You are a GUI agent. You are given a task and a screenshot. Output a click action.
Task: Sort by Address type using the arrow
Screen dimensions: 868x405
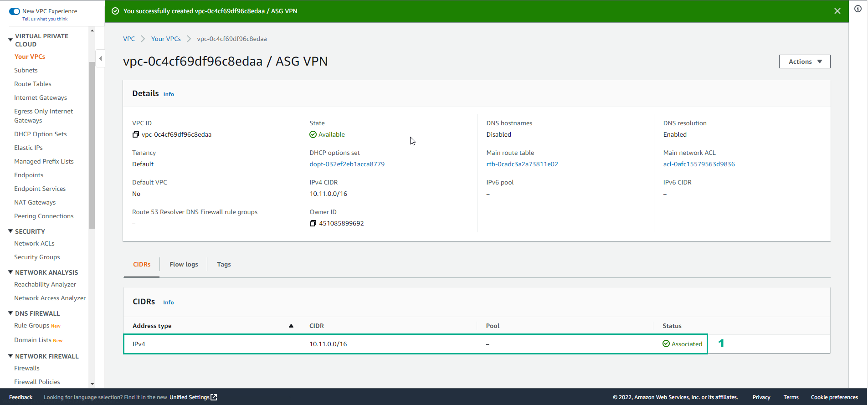coord(291,326)
